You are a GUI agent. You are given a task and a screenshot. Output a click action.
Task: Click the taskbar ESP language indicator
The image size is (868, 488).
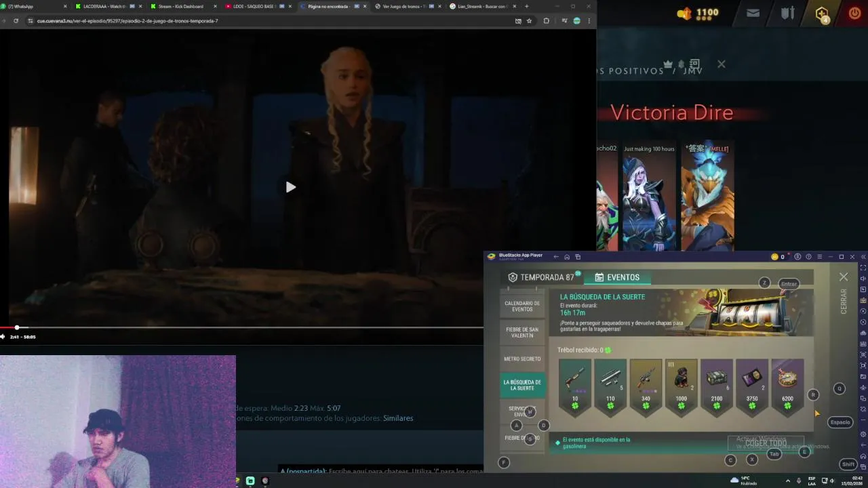tap(812, 481)
